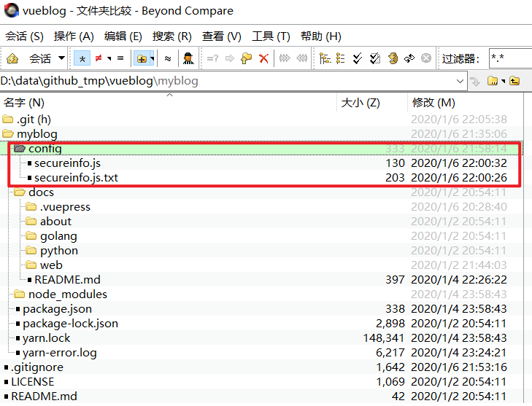Click the red X delete icon
This screenshot has height=406, width=532.
click(263, 58)
